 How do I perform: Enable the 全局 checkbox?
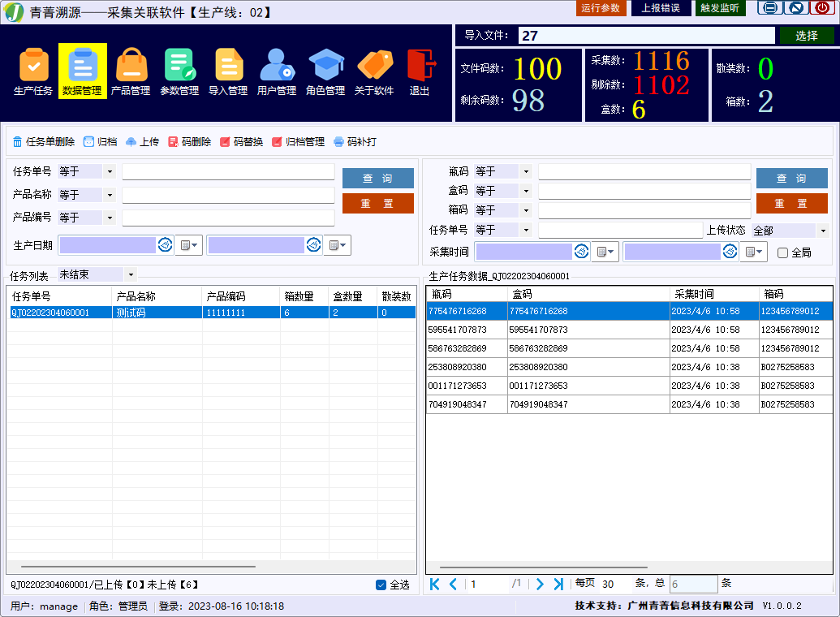pos(783,252)
